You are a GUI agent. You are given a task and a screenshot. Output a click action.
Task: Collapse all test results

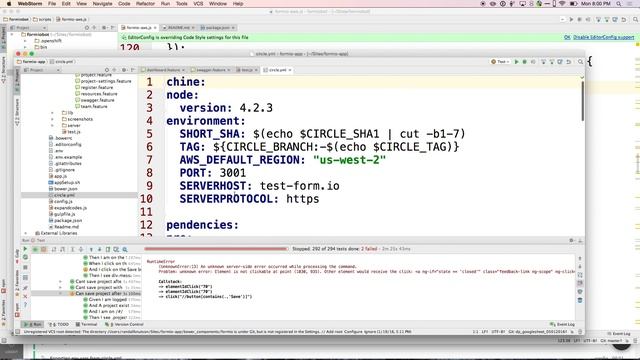(81, 249)
